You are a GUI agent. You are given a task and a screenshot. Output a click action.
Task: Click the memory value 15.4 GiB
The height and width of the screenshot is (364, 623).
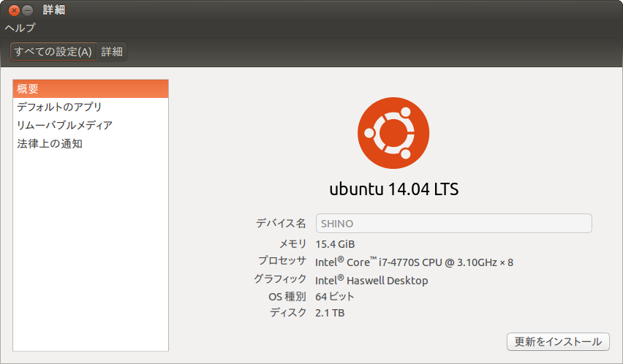tap(335, 244)
